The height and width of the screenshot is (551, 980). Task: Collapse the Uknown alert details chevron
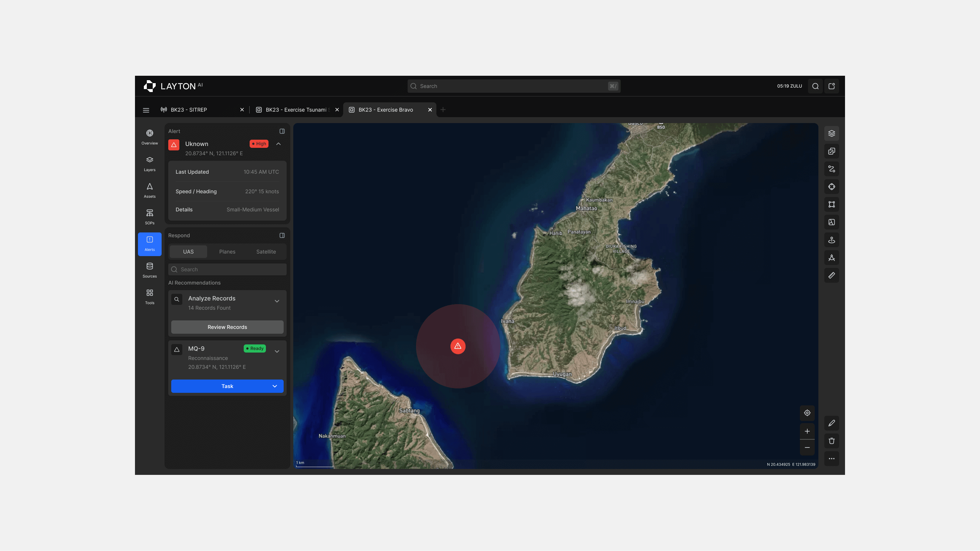click(278, 144)
